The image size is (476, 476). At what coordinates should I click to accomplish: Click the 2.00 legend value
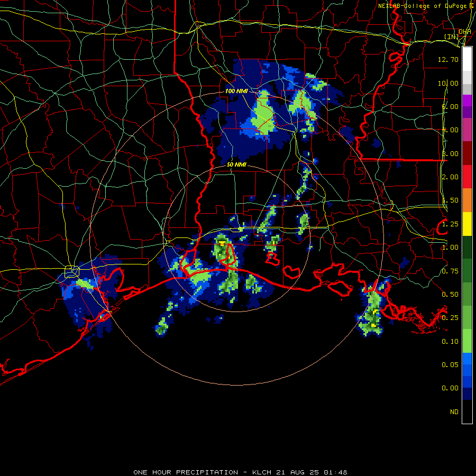(x=450, y=177)
